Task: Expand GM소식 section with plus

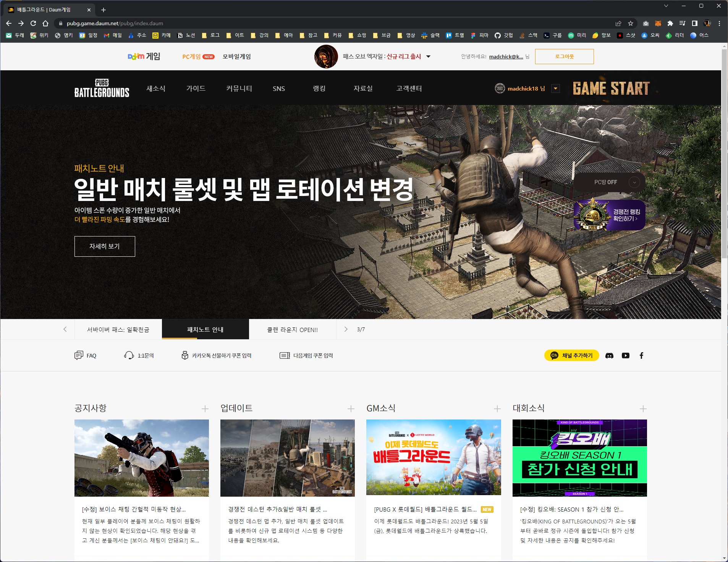Action: tap(497, 409)
